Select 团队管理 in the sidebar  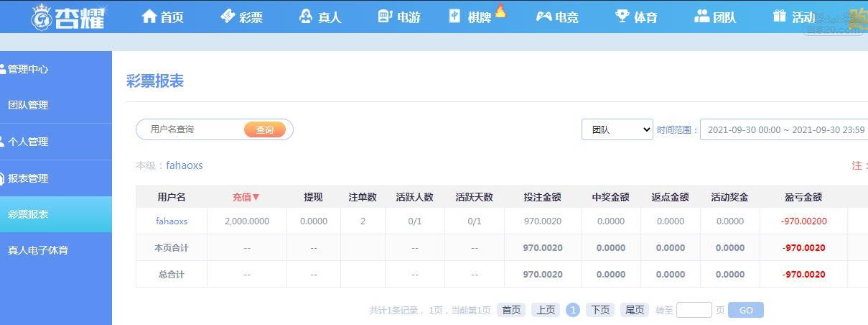(56, 105)
